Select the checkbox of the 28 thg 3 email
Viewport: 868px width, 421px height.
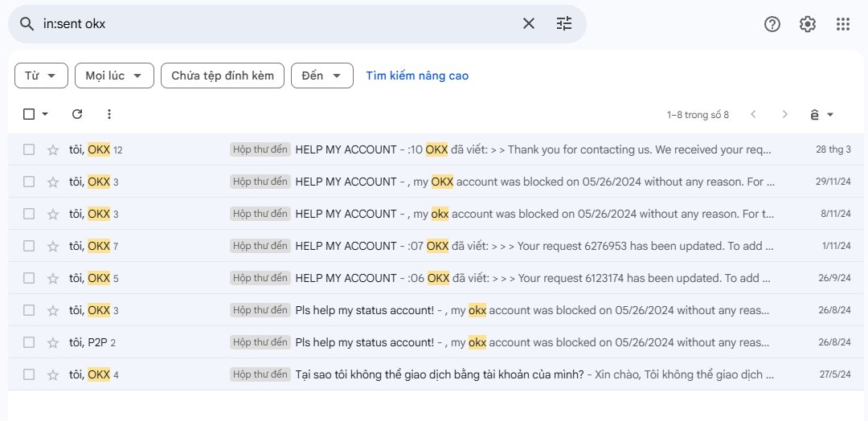click(29, 149)
